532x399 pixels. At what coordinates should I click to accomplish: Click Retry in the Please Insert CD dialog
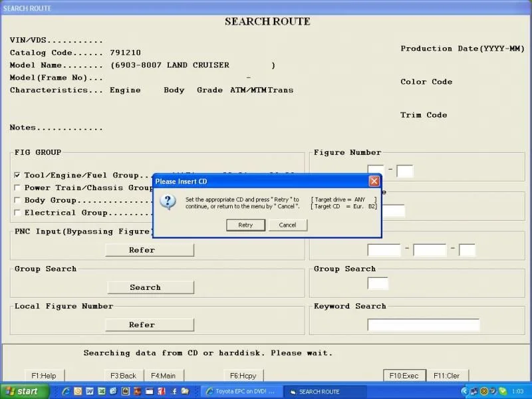click(x=245, y=225)
